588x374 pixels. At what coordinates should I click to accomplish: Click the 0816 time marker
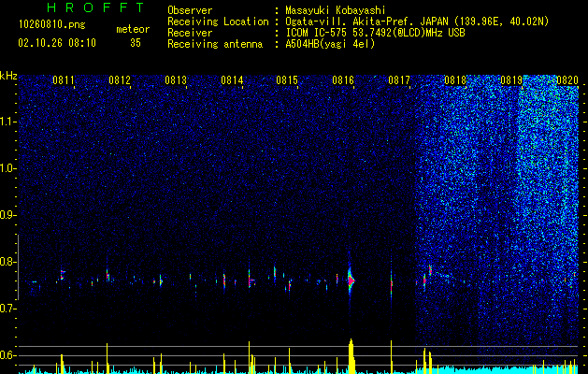tap(343, 80)
